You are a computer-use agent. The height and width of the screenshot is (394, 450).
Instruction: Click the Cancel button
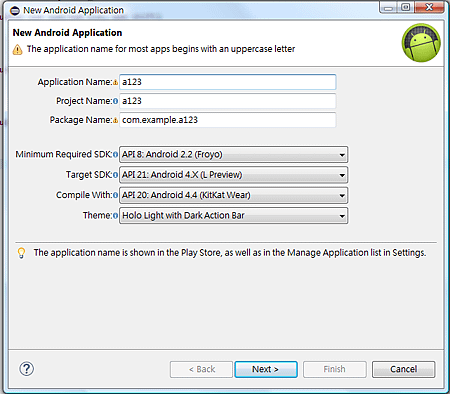403,369
